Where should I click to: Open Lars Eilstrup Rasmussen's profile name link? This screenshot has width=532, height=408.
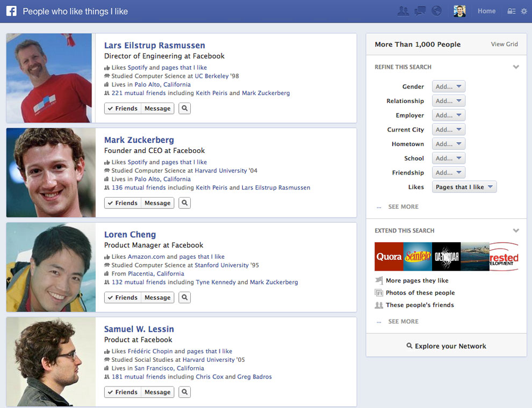point(154,46)
